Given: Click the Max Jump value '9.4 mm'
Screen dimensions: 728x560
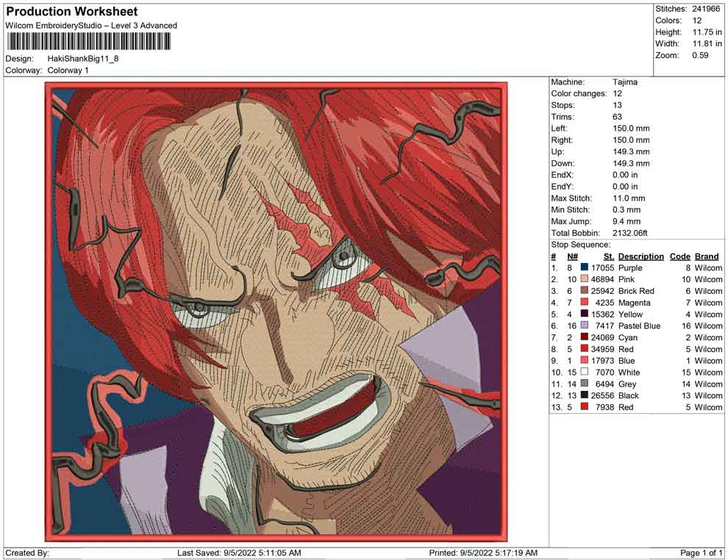Looking at the screenshot, I should click(x=627, y=221).
